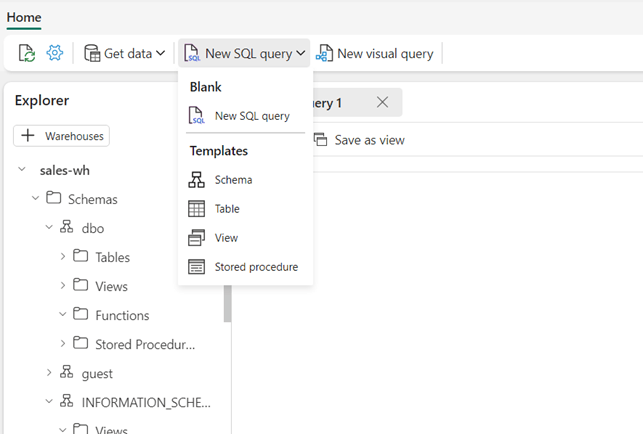This screenshot has height=434, width=643.
Task: Pick the View template icon
Action: [197, 238]
